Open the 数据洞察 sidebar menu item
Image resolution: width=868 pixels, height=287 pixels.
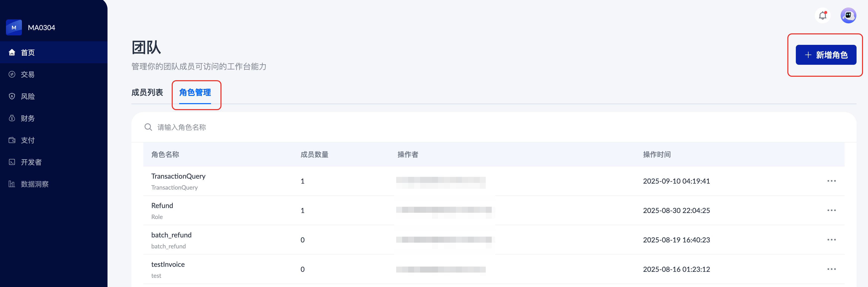[x=35, y=184]
